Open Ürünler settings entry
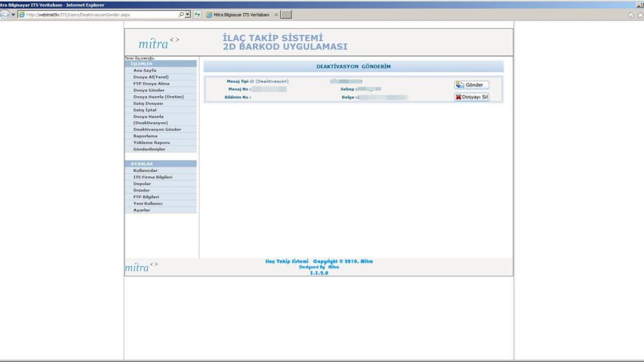 pos(141,190)
